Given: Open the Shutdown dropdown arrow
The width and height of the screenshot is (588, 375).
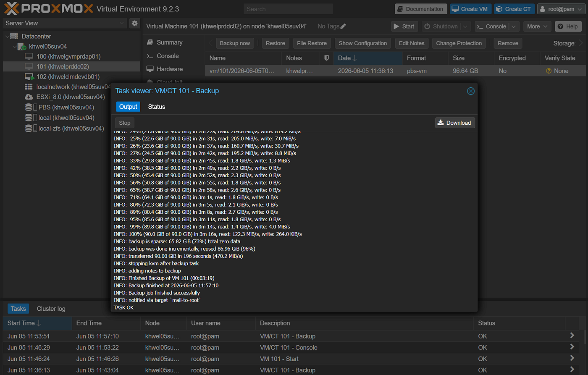Looking at the screenshot, I should tap(465, 26).
